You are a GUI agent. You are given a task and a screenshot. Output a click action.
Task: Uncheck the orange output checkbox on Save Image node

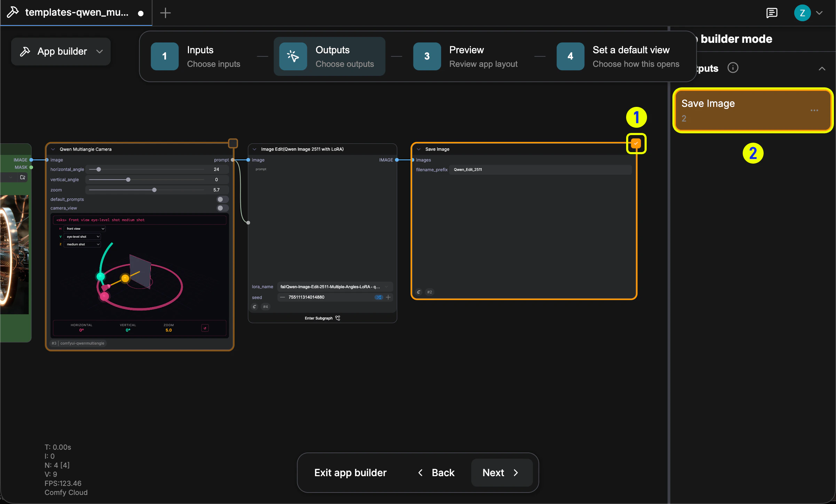(636, 143)
